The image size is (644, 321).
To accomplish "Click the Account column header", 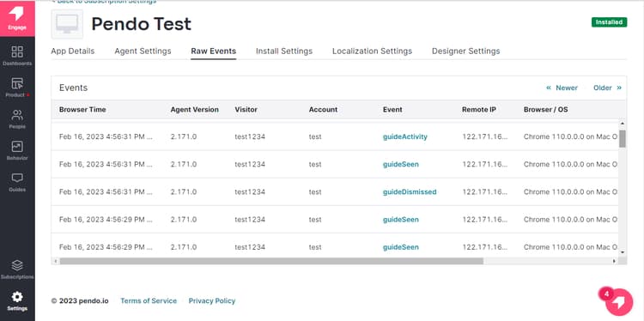I will [x=323, y=110].
